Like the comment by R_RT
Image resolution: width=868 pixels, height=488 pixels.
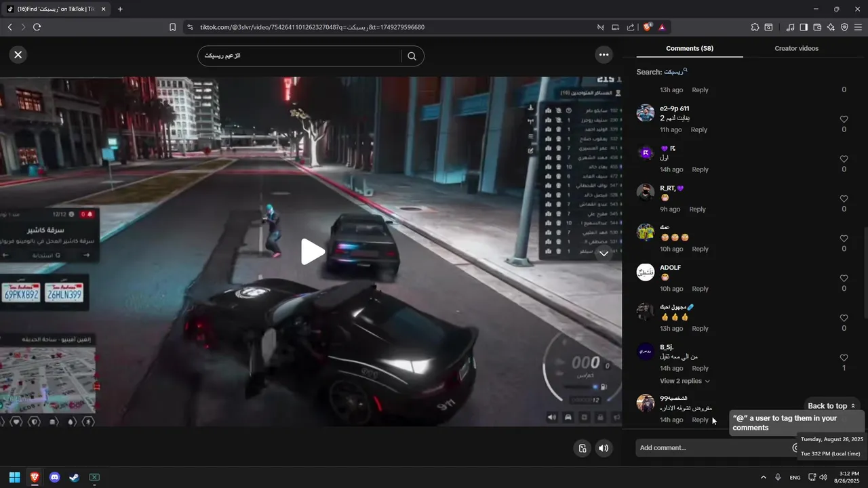844,199
